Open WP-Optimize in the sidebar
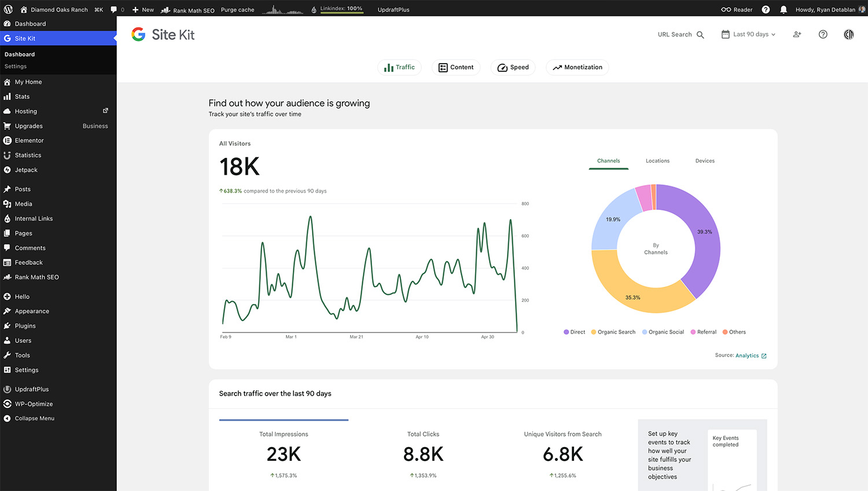The width and height of the screenshot is (868, 491). 58,404
